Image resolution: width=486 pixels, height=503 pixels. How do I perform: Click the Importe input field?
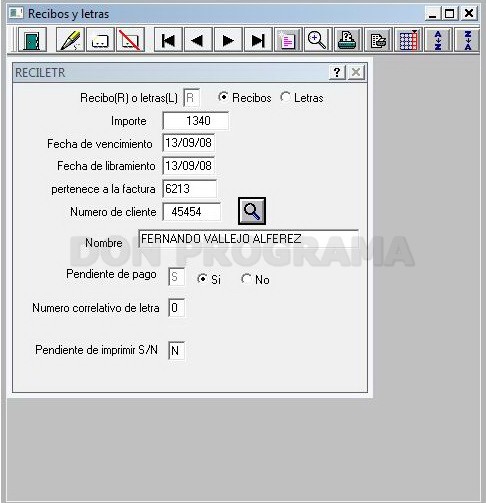pos(196,121)
